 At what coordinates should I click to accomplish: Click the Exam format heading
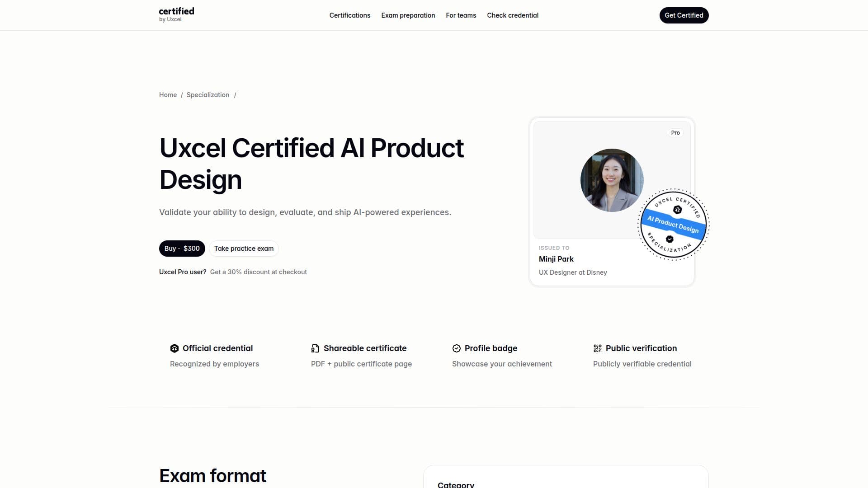coord(212,476)
